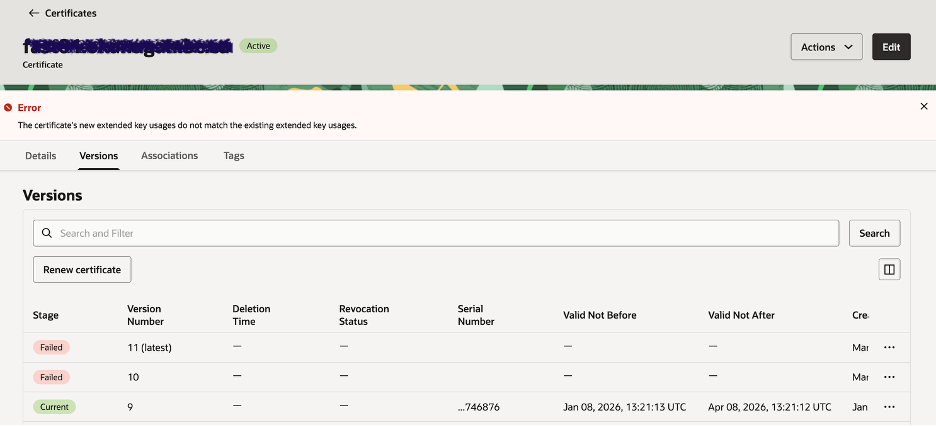This screenshot has height=426, width=936.
Task: Click the back arrow to Certificates
Action: click(34, 13)
